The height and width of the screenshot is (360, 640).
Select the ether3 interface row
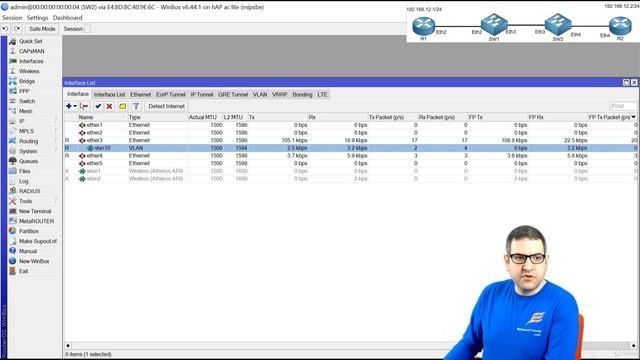point(351,140)
